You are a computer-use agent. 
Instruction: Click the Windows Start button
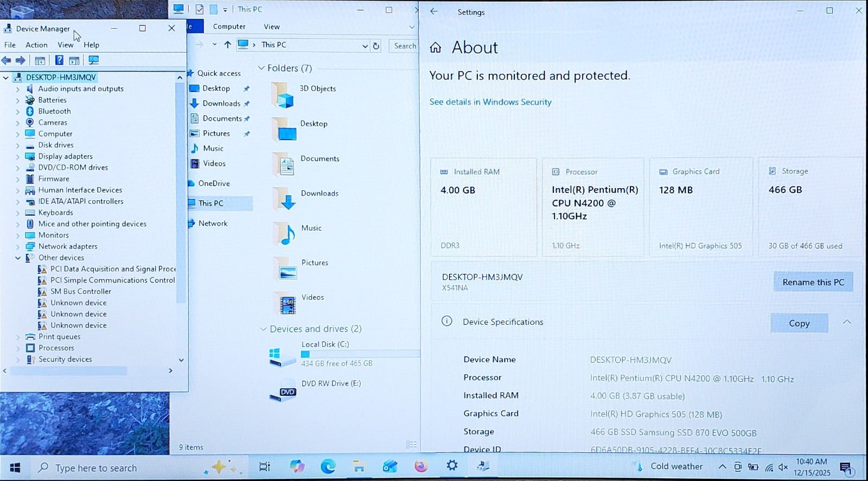pyautogui.click(x=15, y=467)
